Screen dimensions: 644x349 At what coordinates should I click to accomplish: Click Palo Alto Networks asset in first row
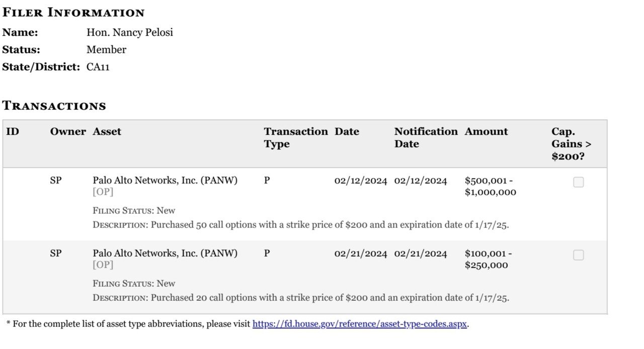coord(165,181)
